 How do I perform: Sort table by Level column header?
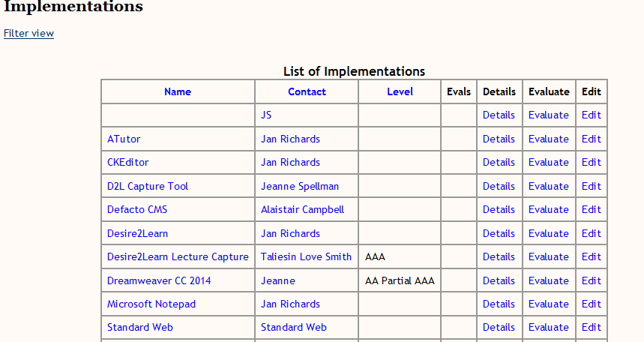tap(400, 91)
